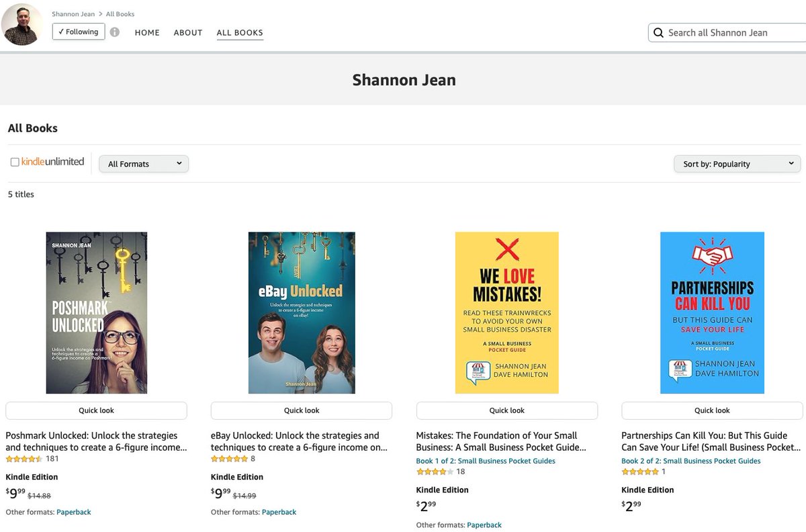
Task: Open Poshmark Unlocked star rating
Action: [24, 459]
